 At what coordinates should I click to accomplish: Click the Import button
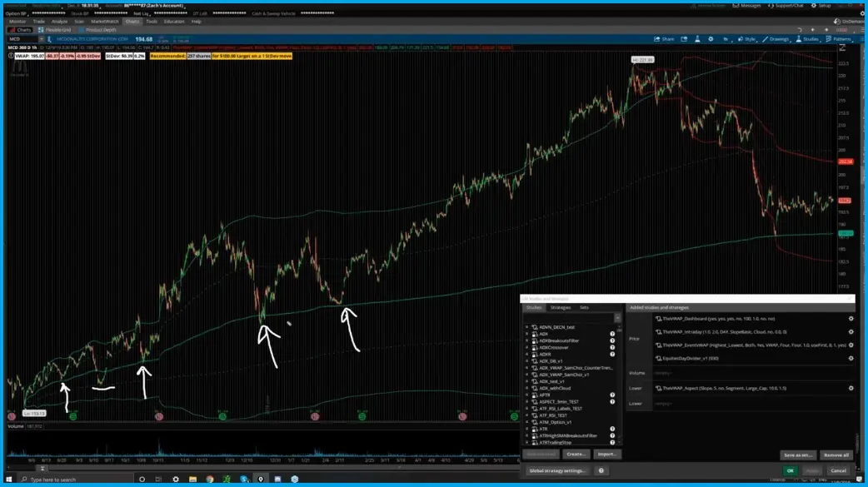point(606,455)
